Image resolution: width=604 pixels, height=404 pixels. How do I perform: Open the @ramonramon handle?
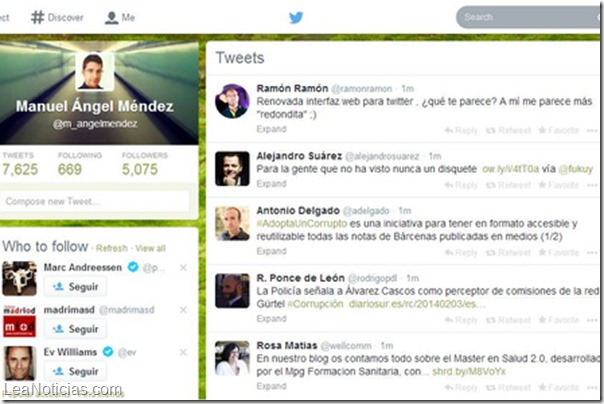point(362,89)
